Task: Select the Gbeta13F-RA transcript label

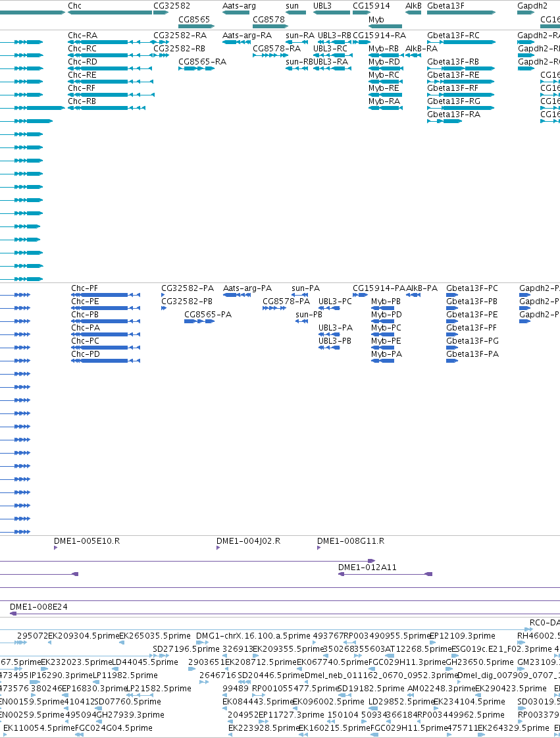Action: [x=453, y=115]
